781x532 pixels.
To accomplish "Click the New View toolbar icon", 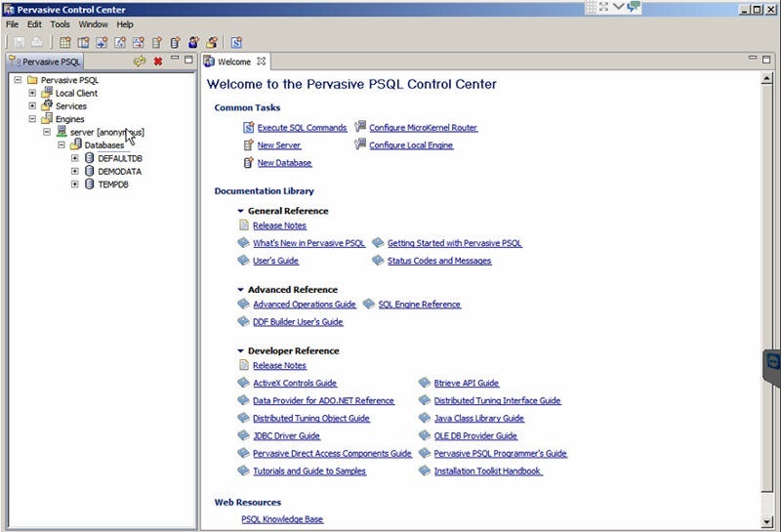I will [83, 43].
